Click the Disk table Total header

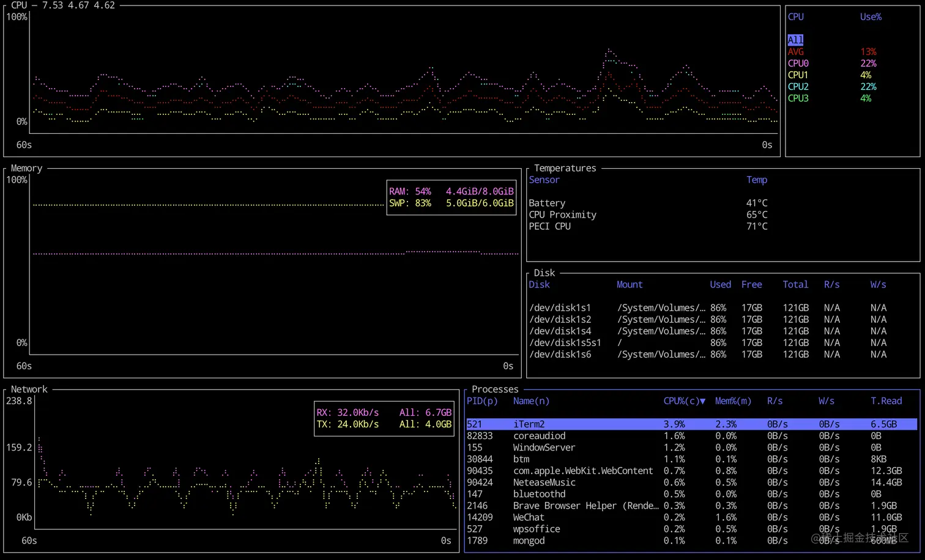[795, 284]
